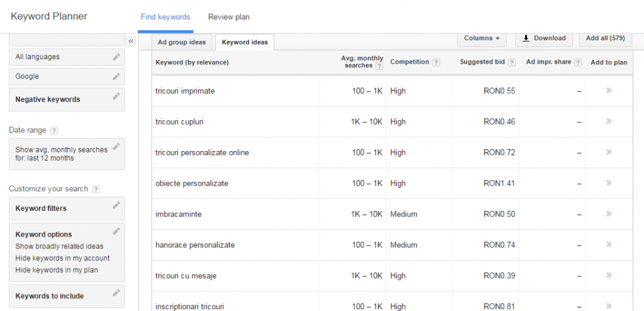Edit date range pencil icon
This screenshot has width=644, height=311.
116,146
